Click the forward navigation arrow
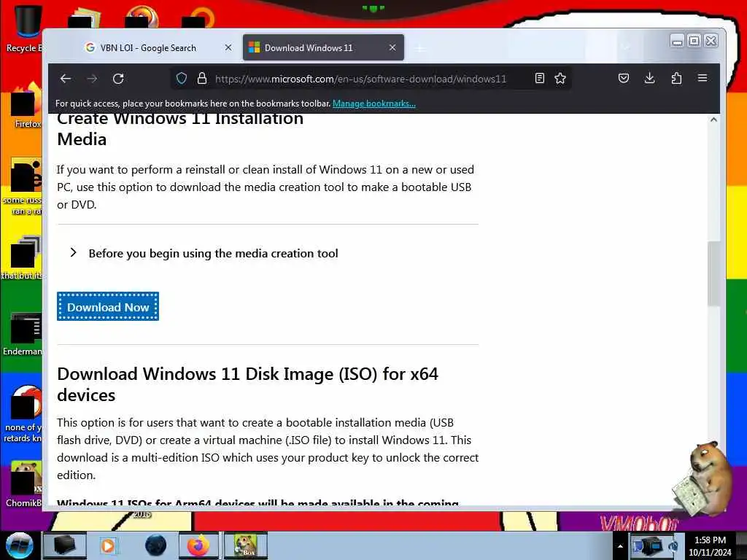The image size is (747, 560). tap(92, 79)
